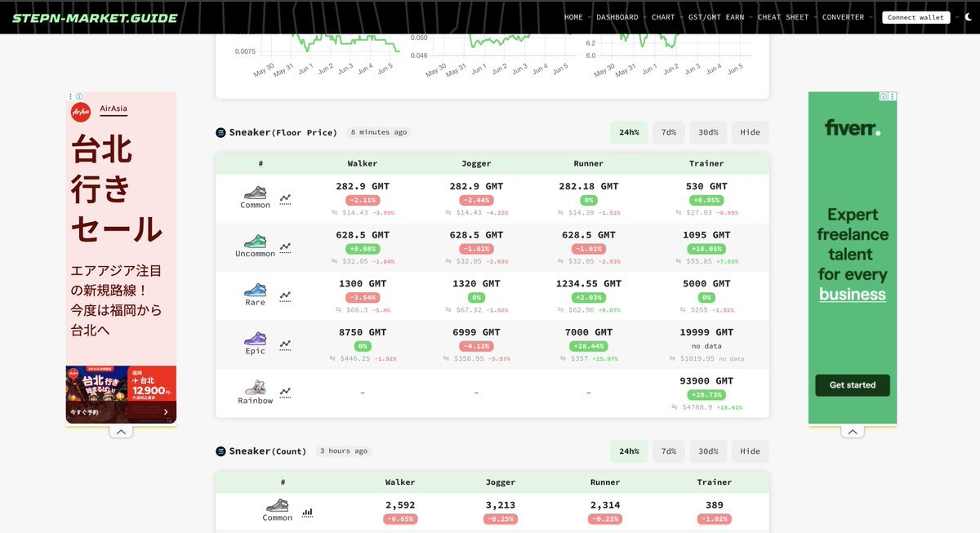Click Rare Walker 1300 GMT price
The image size is (980, 533).
[x=363, y=283]
